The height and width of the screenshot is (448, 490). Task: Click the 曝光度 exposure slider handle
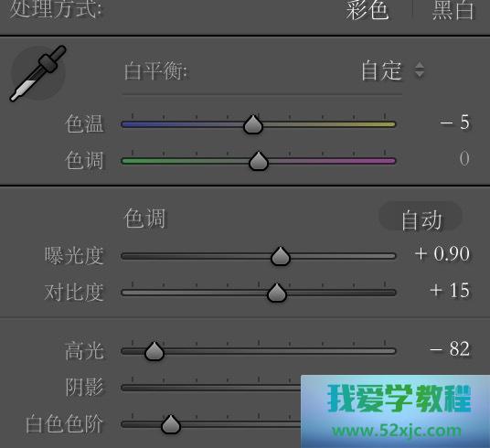[281, 256]
